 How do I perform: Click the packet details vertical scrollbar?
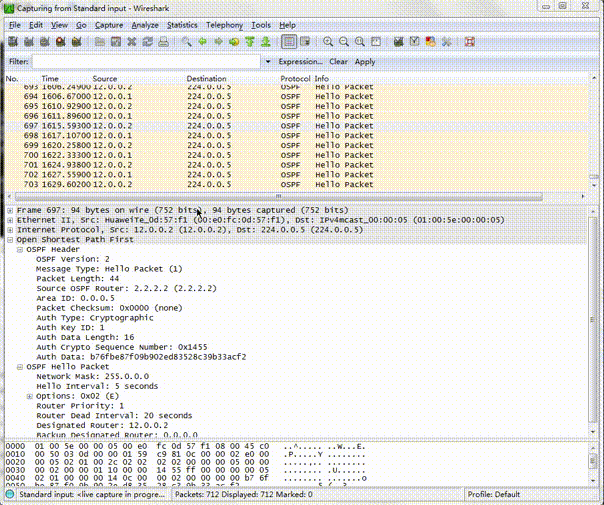593,320
